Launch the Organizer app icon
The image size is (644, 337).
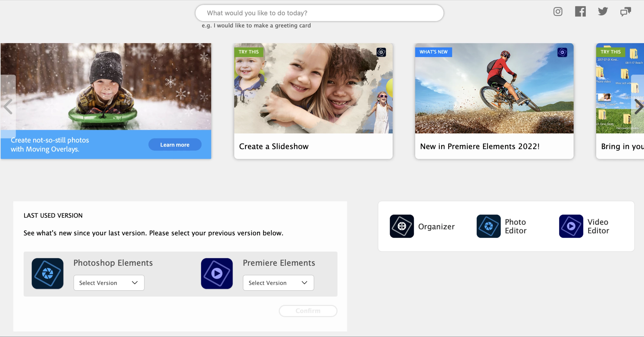tap(402, 226)
